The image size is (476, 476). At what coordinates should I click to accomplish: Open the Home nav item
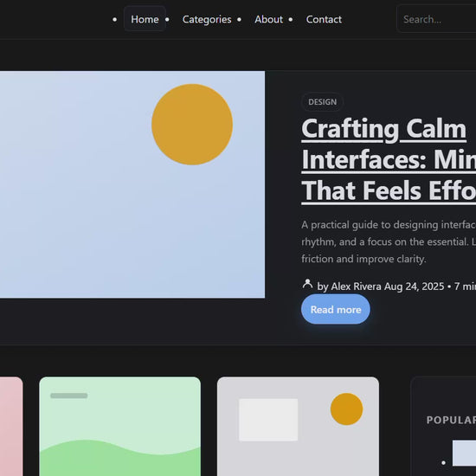pos(145,19)
